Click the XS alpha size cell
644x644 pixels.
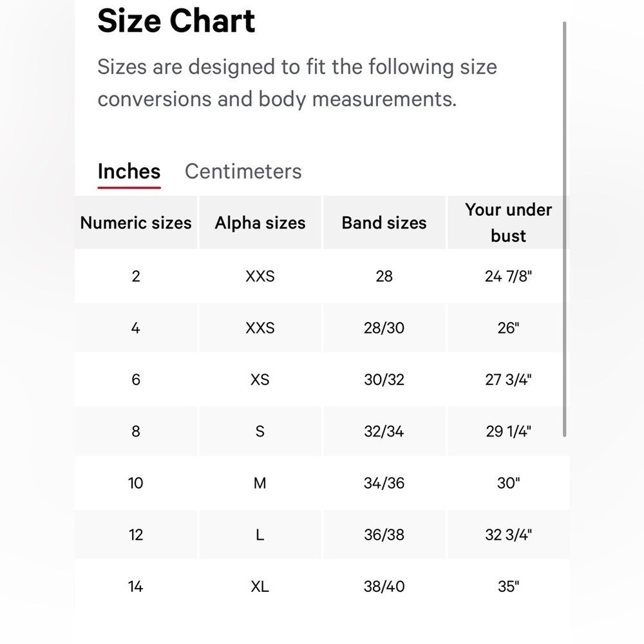(260, 379)
